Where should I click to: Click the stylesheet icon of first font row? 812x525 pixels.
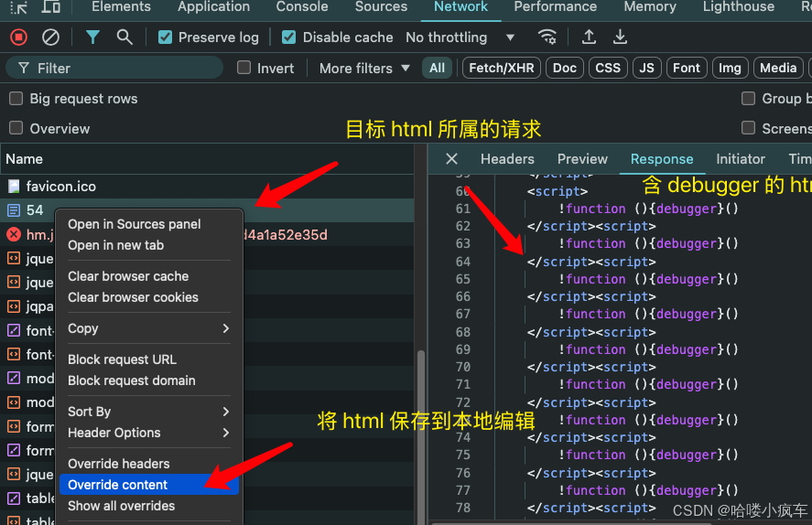(14, 330)
